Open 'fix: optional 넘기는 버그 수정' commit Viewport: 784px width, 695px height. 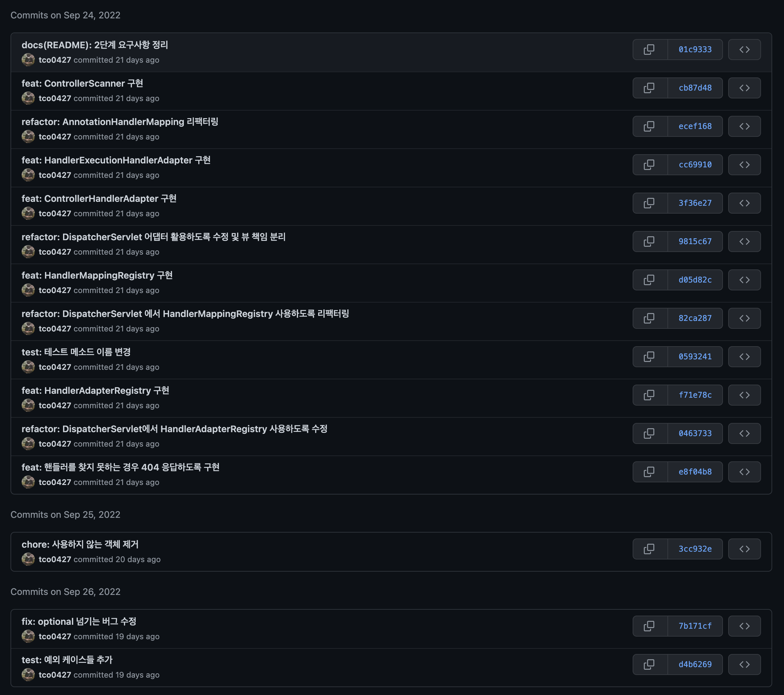point(79,621)
